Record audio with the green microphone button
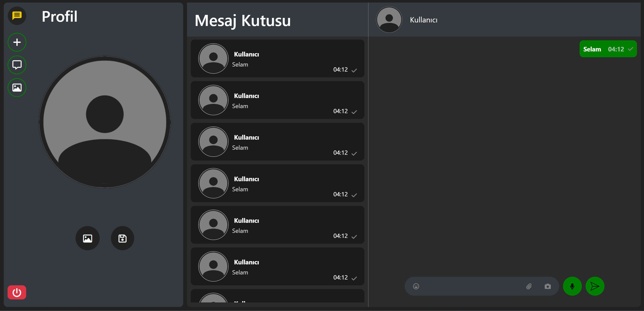This screenshot has height=311, width=644. point(572,286)
